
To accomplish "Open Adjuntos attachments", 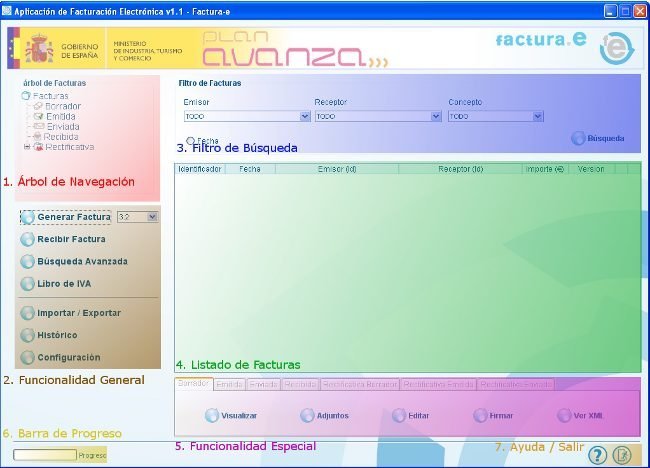I will point(326,415).
